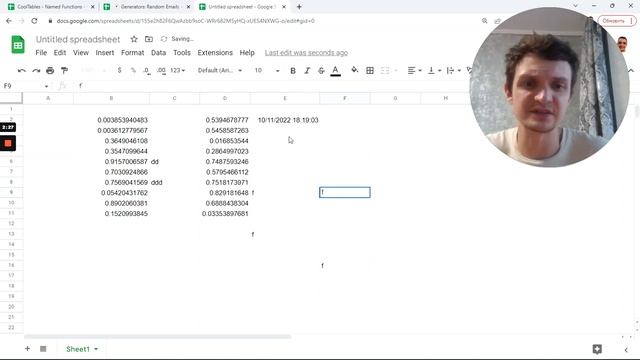
Task: Stop the screen recording
Action: 8,143
